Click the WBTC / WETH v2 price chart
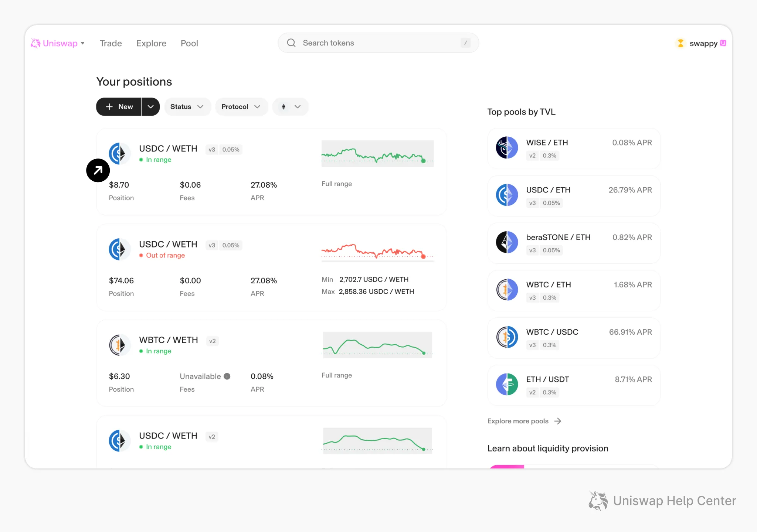This screenshot has height=532, width=757. [377, 345]
